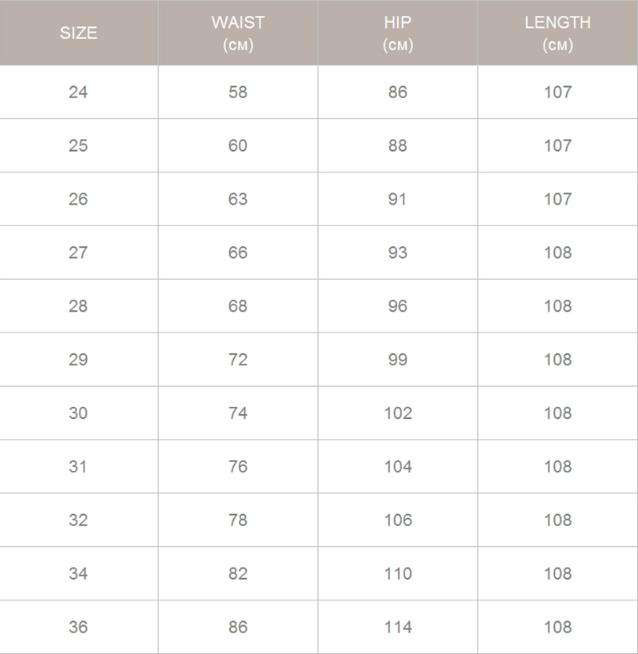Click hip value 102 for size 30
The width and height of the screenshot is (638, 654).
click(398, 413)
